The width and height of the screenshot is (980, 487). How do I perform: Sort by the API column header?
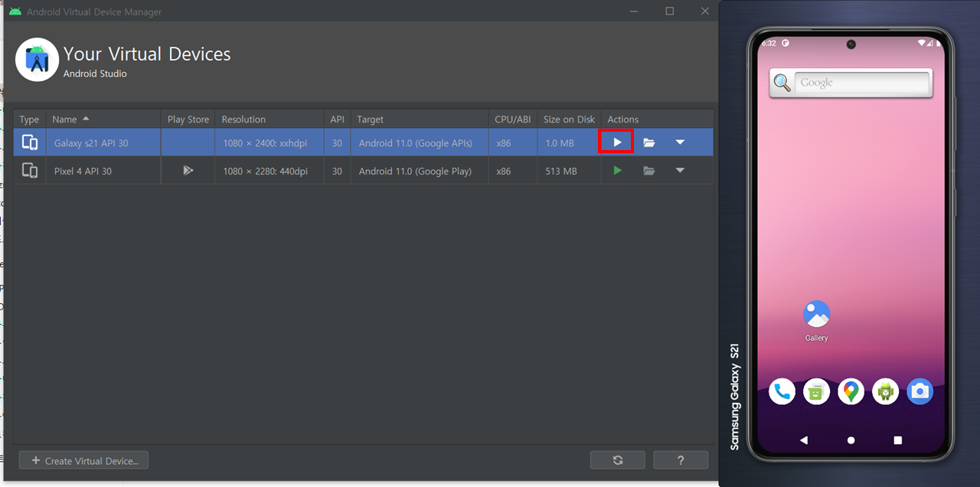(337, 119)
